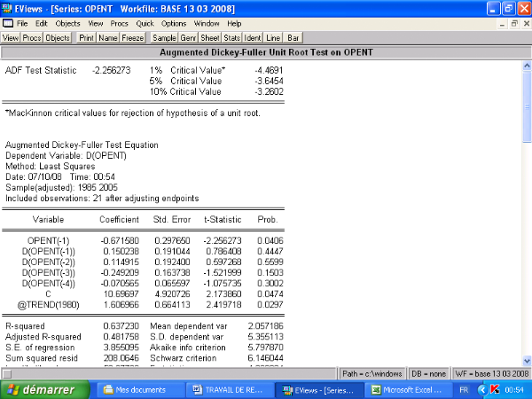This screenshot has height=399, width=532.
Task: Show the Line graph via Line button
Action: click(274, 39)
